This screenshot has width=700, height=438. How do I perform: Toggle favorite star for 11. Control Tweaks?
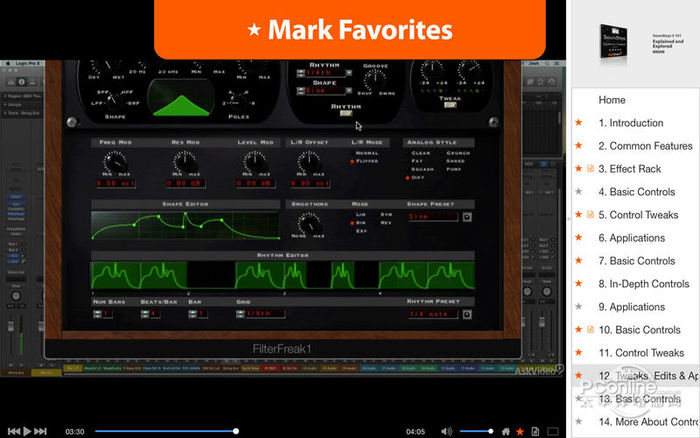click(579, 352)
